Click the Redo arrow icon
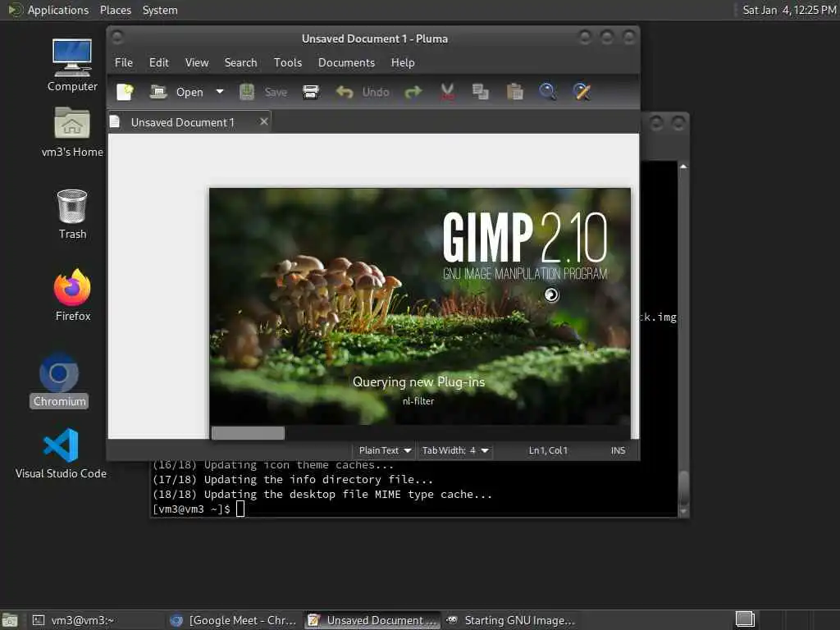The width and height of the screenshot is (840, 630). pos(413,92)
